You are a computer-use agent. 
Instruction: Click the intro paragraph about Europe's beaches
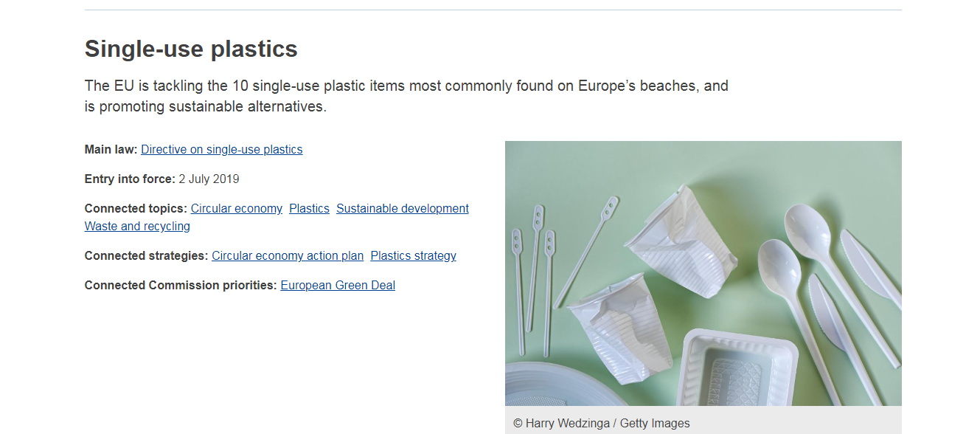[x=406, y=96]
